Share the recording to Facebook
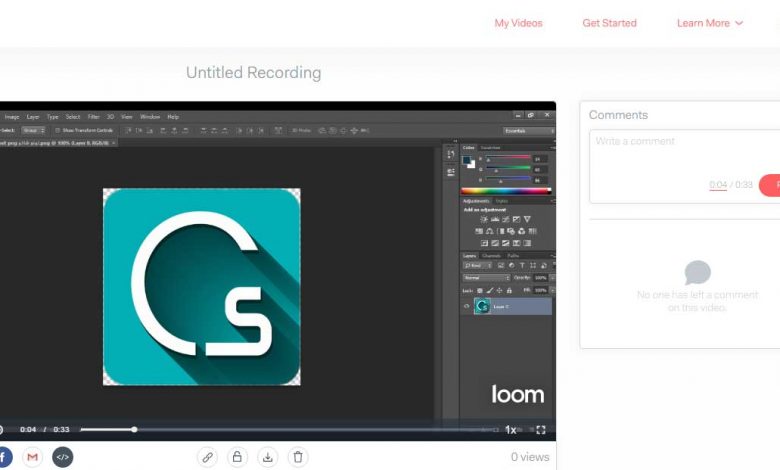This screenshot has width=780, height=470. (x=4, y=457)
